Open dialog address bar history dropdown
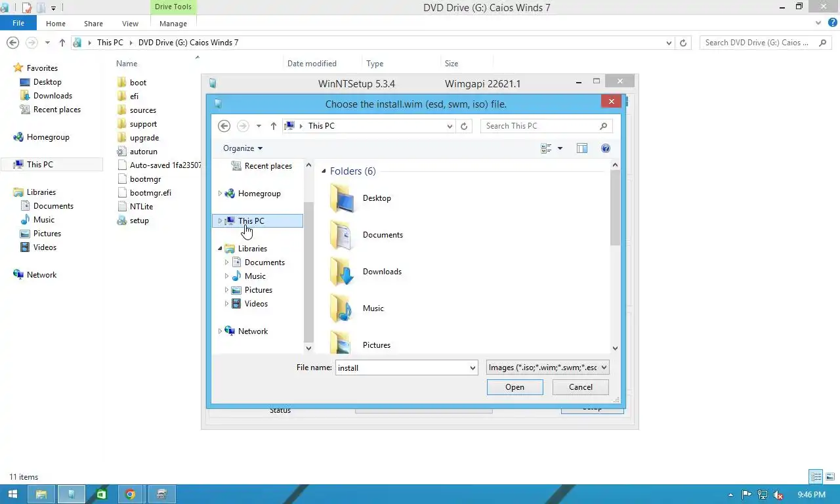 [450, 126]
